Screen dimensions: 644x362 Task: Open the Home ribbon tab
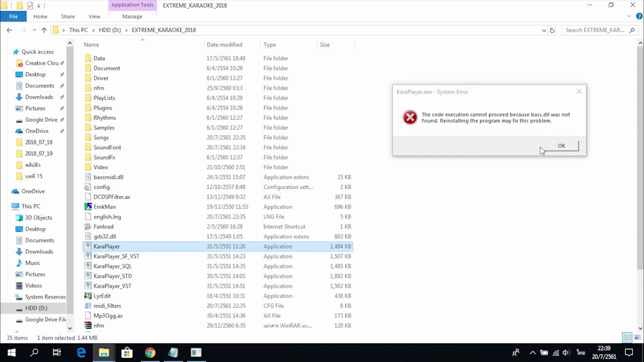tap(40, 17)
